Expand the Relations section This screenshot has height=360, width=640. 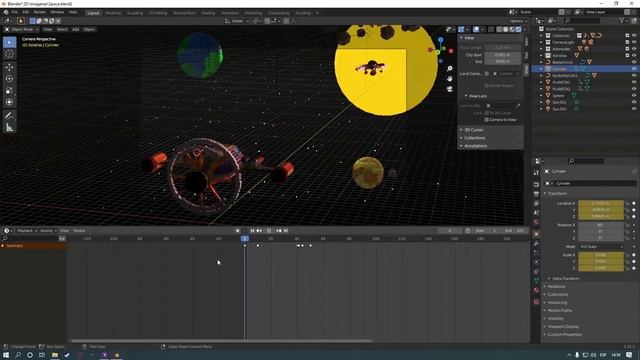(x=556, y=287)
